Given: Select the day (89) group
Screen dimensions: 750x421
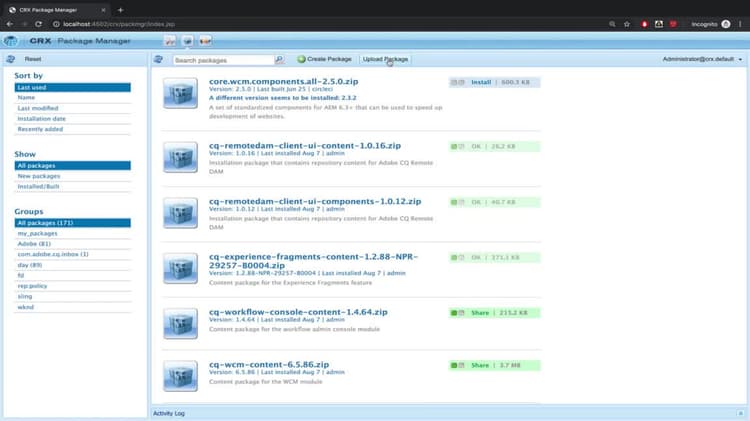Looking at the screenshot, I should pos(73,265).
